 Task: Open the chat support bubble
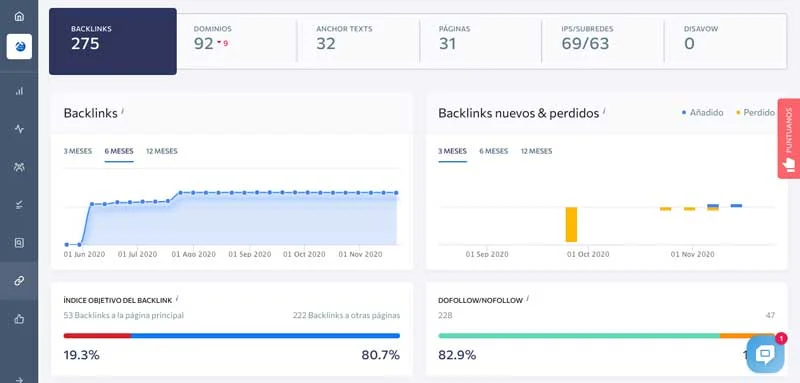point(765,353)
